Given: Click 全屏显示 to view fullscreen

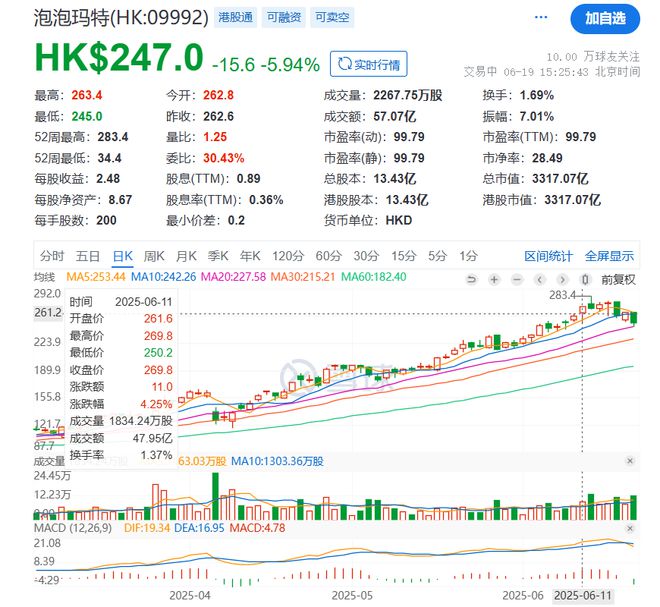Looking at the screenshot, I should (609, 256).
